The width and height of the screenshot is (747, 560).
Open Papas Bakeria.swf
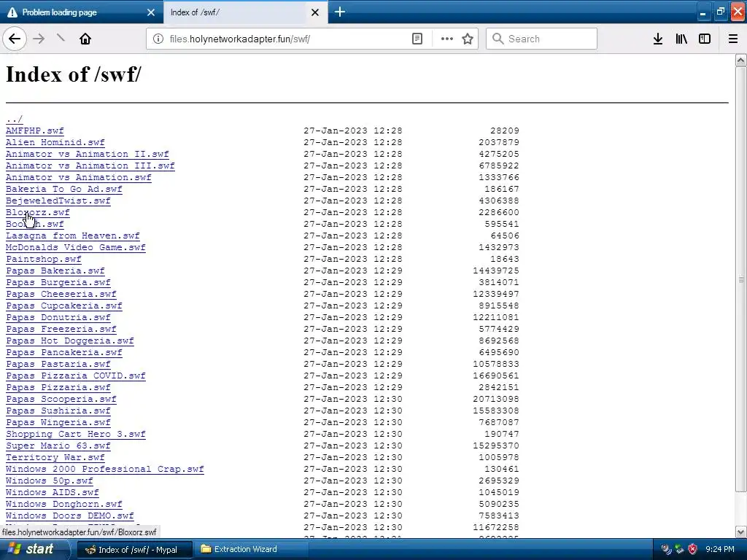coord(55,271)
